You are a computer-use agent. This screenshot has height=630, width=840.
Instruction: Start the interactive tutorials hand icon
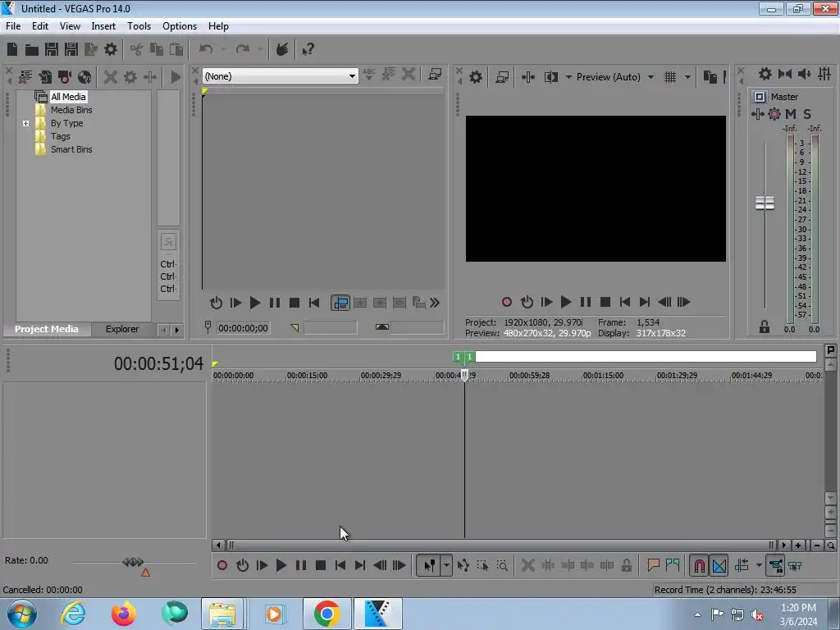point(282,49)
